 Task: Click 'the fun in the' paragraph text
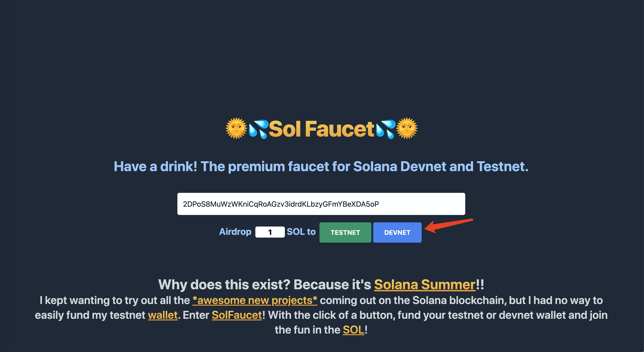307,330
